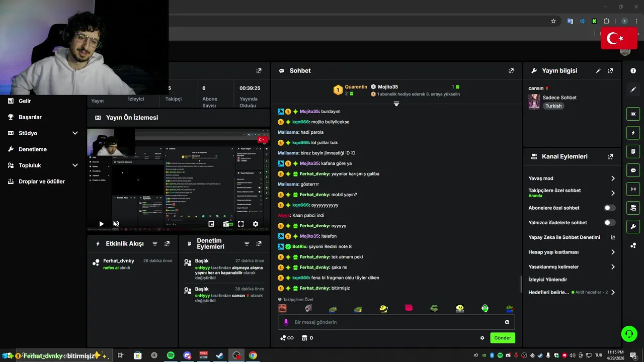Enable Yalnızca ifadelerle sohbet switch
The width and height of the screenshot is (644, 362).
(609, 222)
